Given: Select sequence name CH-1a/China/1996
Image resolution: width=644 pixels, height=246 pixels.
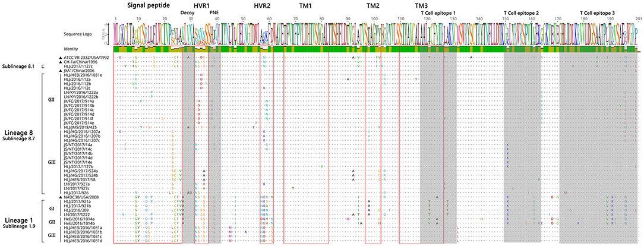Looking at the screenshot, I should click(x=81, y=62).
